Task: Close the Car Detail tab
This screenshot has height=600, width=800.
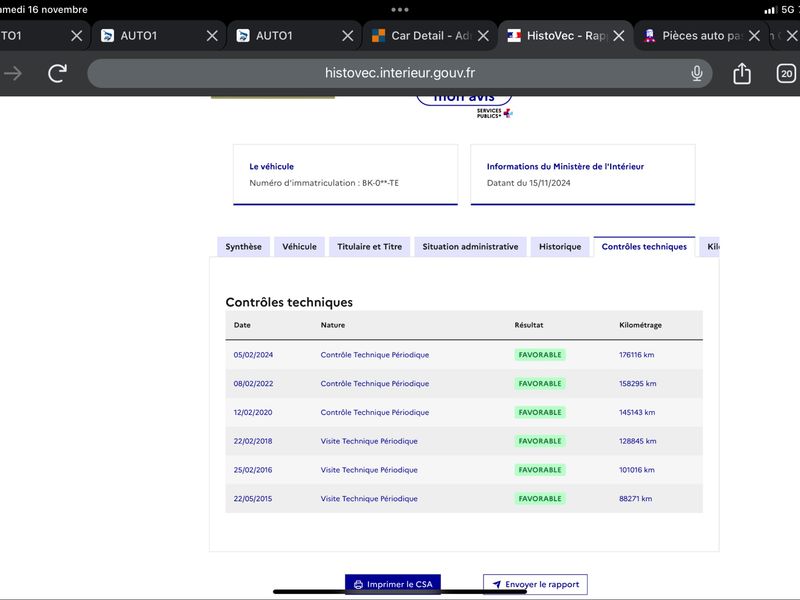Action: click(x=483, y=36)
